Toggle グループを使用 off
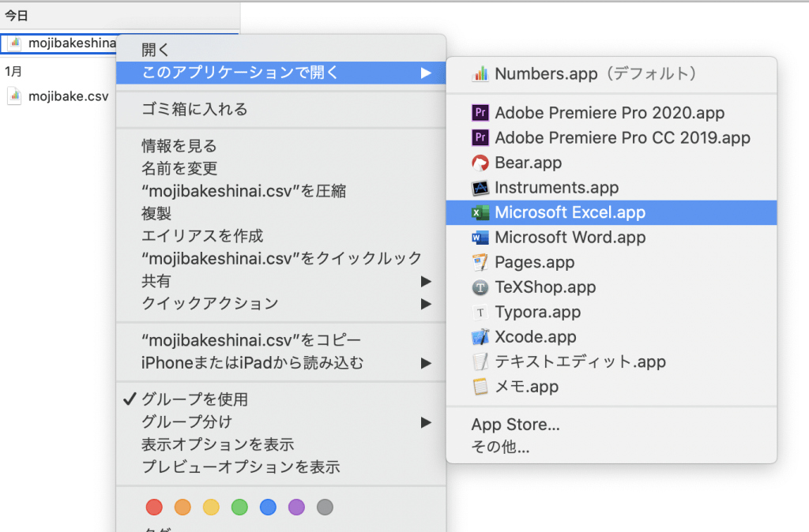This screenshot has height=532, width=809. tap(186, 399)
